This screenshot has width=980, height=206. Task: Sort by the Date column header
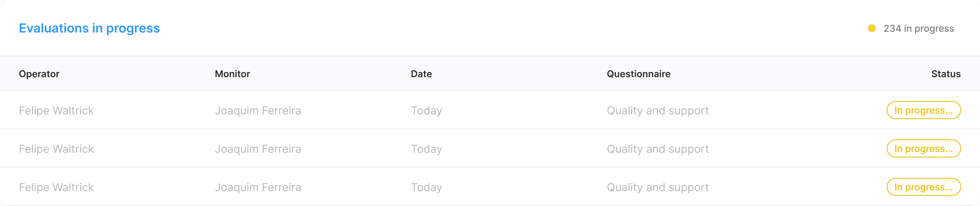[421, 74]
